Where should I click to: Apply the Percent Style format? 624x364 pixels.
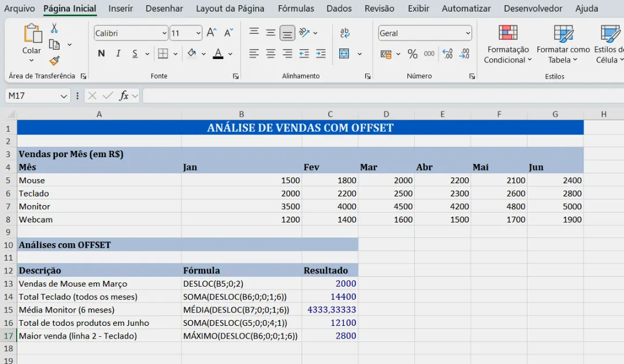413,54
